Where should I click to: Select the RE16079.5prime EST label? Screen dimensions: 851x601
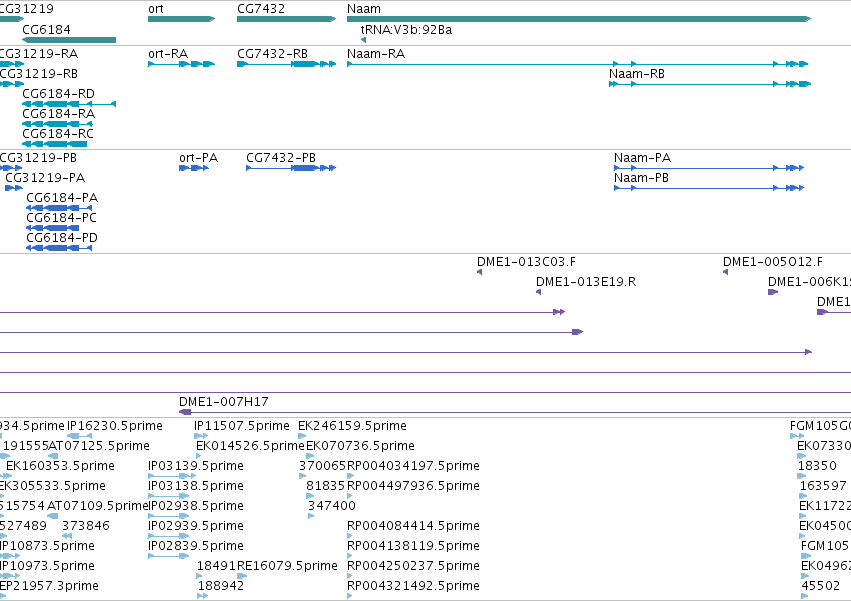(x=288, y=567)
